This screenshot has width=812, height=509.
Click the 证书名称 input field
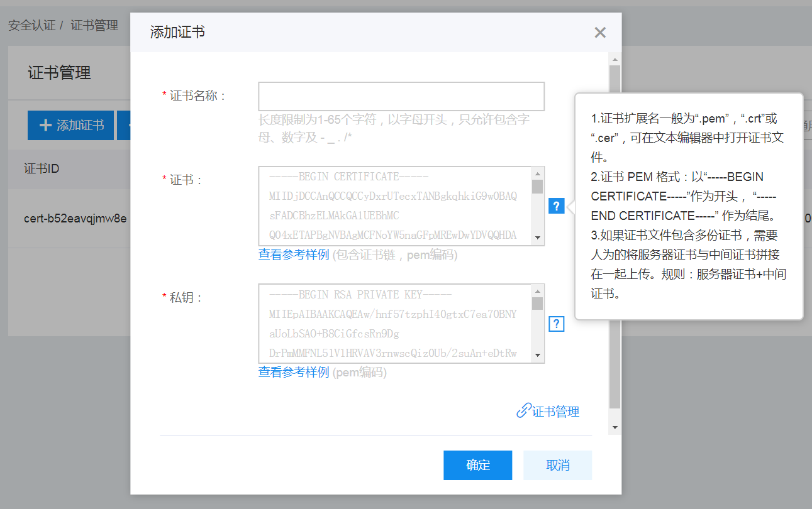pyautogui.click(x=401, y=96)
